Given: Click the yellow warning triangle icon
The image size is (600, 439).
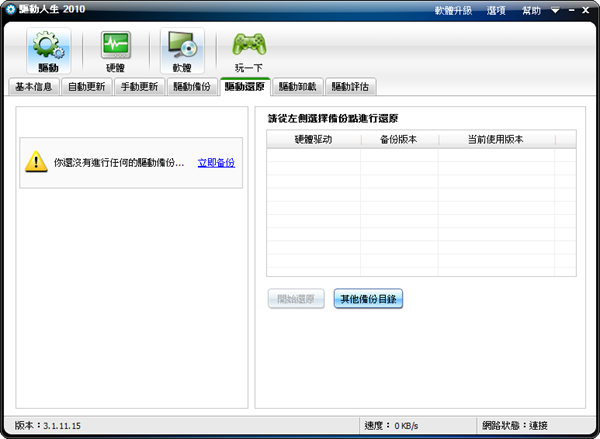Looking at the screenshot, I should click(36, 162).
